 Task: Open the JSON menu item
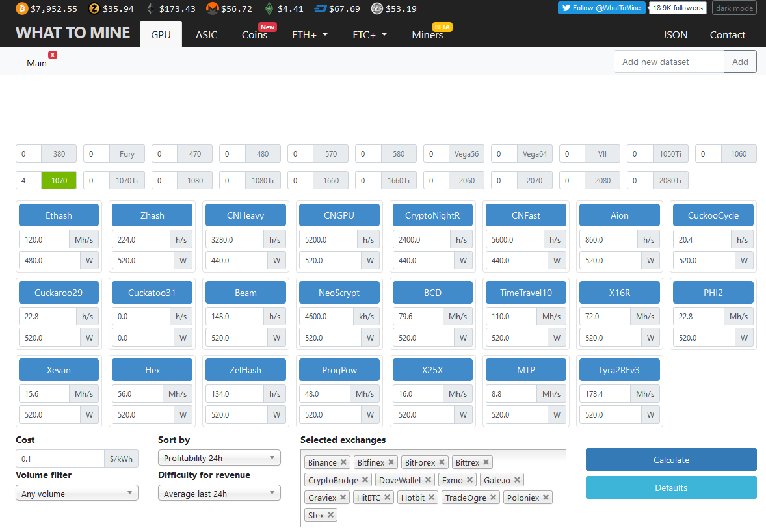coord(675,34)
